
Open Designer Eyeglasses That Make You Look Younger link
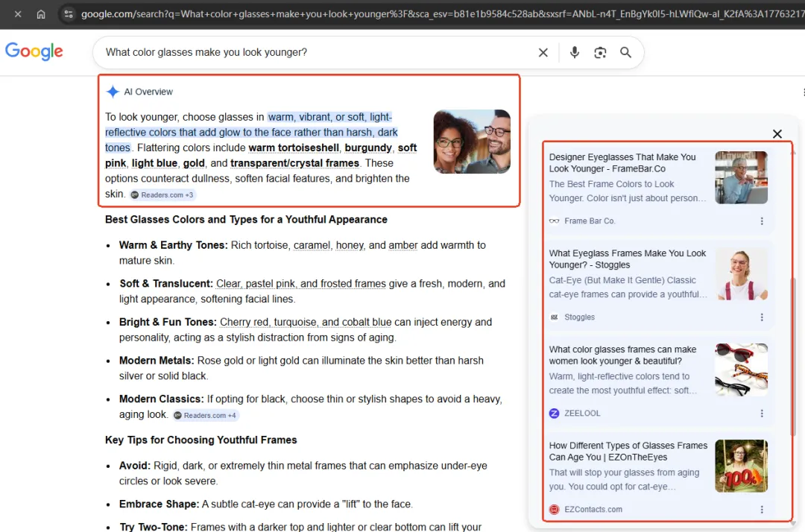[622, 163]
